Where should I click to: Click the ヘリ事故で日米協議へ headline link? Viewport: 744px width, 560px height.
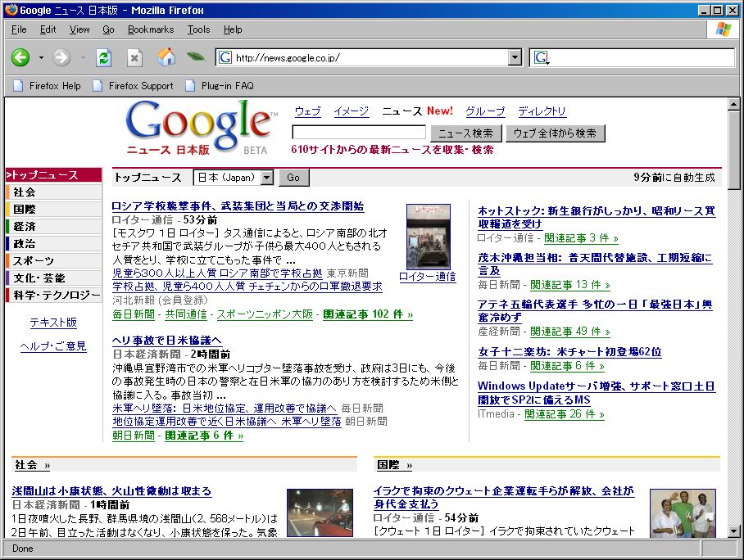(x=167, y=340)
